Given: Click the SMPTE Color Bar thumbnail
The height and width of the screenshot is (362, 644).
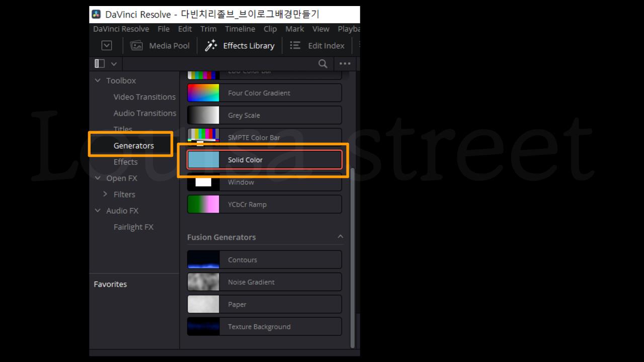Looking at the screenshot, I should click(x=203, y=137).
